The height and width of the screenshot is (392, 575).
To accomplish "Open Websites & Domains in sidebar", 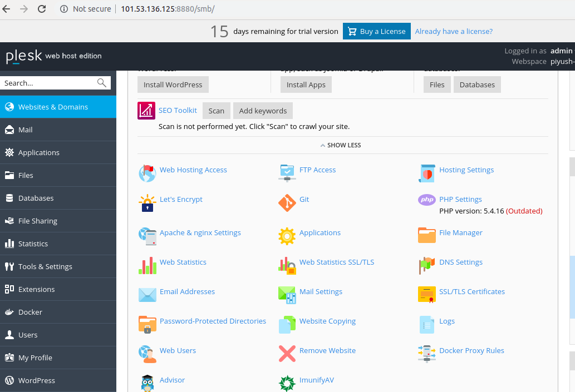I will 58,107.
